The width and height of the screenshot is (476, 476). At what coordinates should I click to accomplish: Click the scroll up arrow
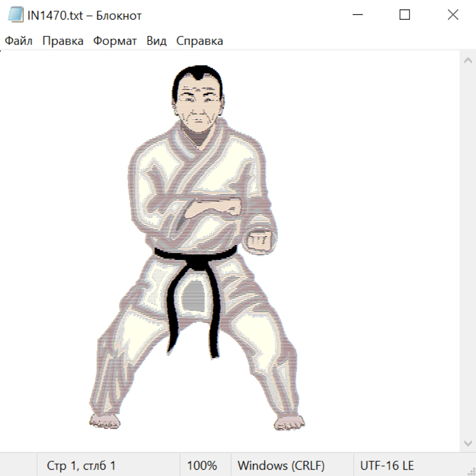coord(468,60)
